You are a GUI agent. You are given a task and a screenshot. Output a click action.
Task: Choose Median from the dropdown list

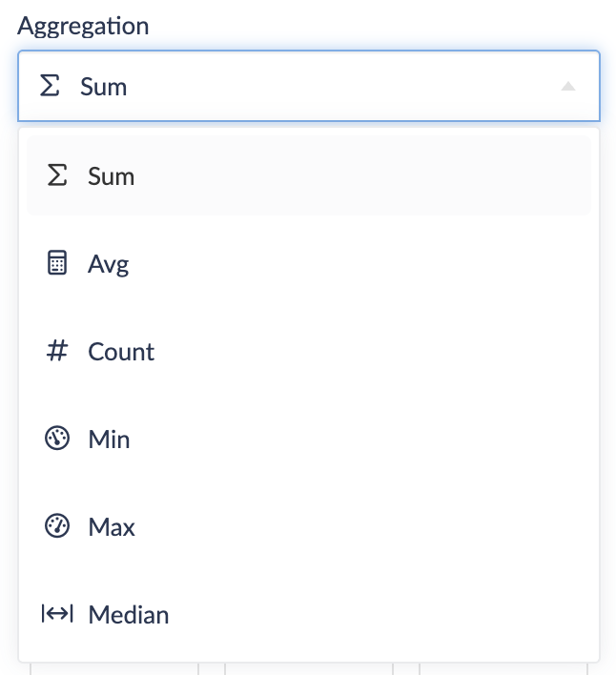coord(128,615)
